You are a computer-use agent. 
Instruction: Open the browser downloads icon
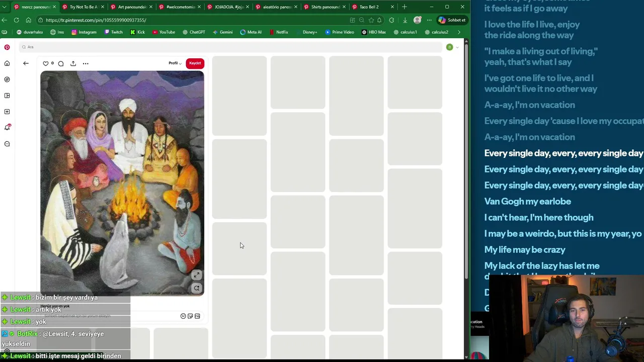(405, 20)
